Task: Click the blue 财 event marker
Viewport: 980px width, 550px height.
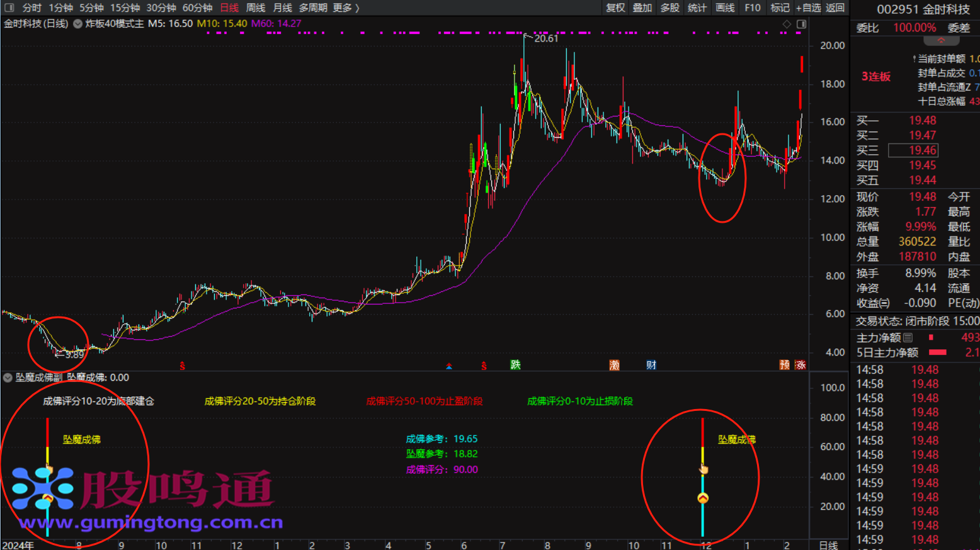Action: click(651, 365)
